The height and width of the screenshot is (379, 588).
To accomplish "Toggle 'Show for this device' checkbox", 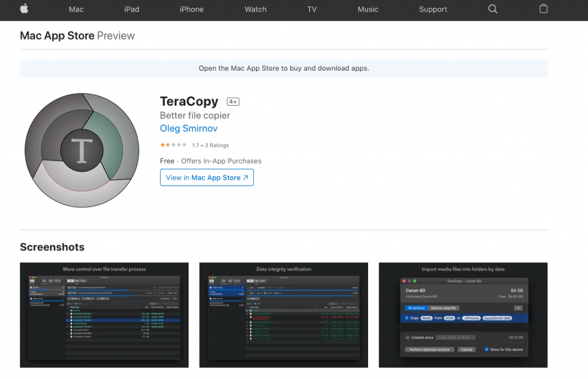I will click(x=487, y=349).
